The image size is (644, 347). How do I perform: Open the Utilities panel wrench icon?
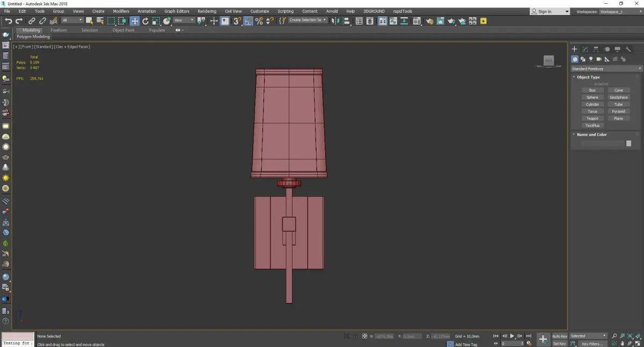(x=628, y=49)
